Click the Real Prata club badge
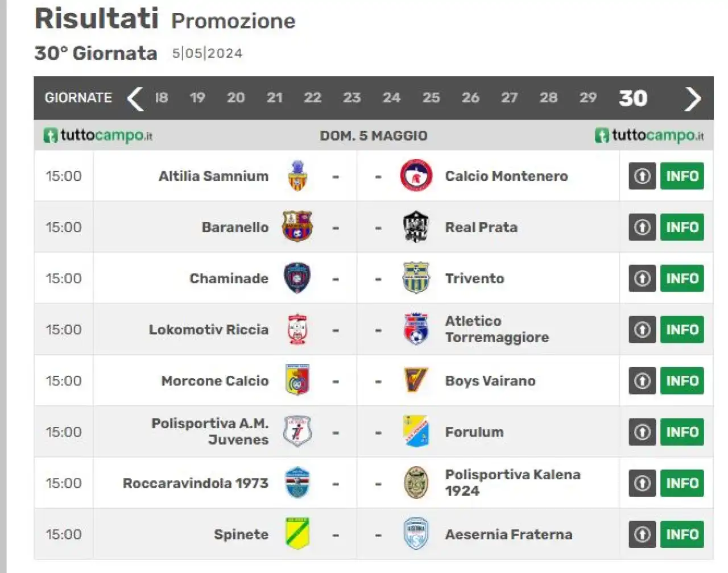728x573 pixels. click(x=416, y=227)
